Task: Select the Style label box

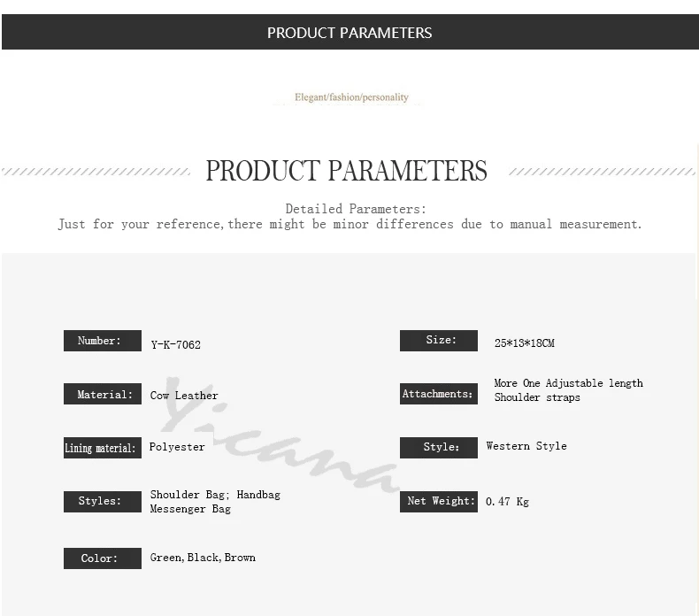Action: pos(439,448)
